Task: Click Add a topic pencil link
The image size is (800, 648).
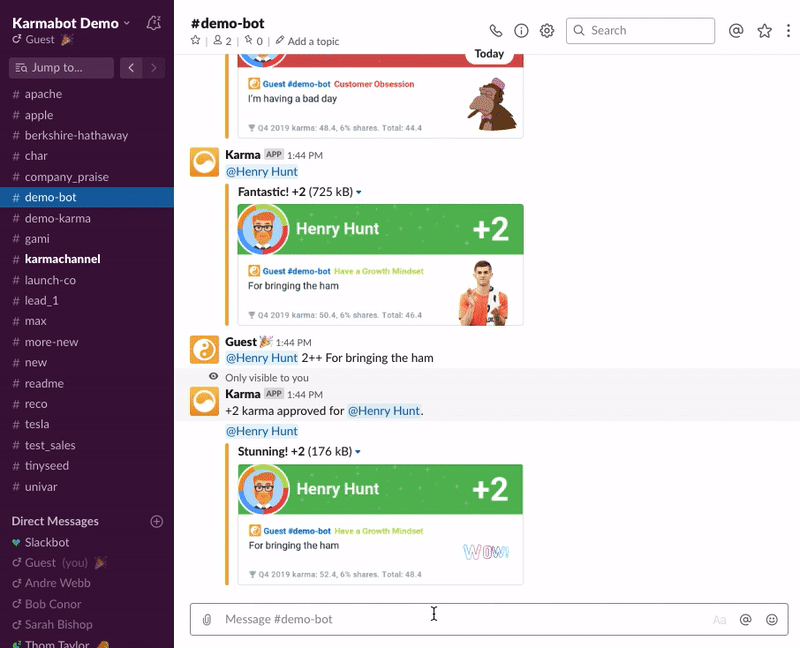Action: tap(308, 41)
